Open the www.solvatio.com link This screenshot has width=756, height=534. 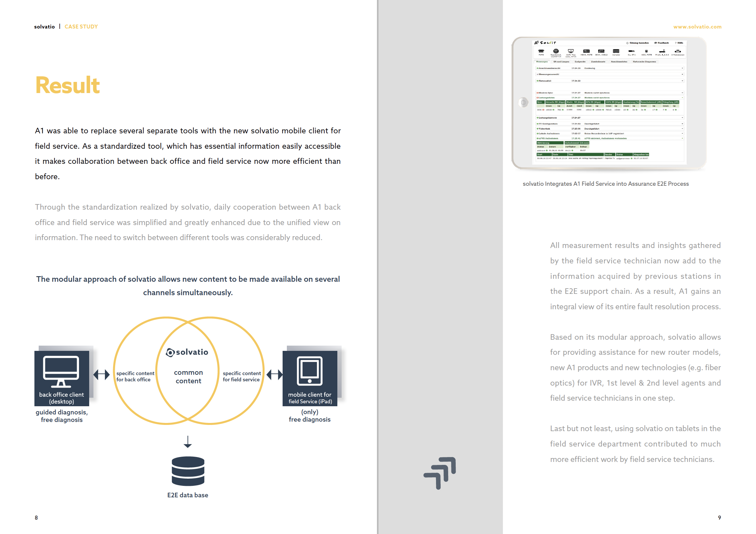[x=697, y=27]
